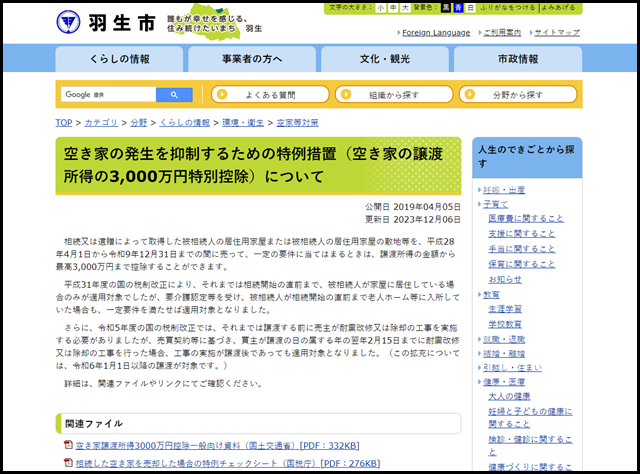Viewport: 640px width, 474px height.
Task: Choose the blue 青 background color
Action: (x=458, y=8)
